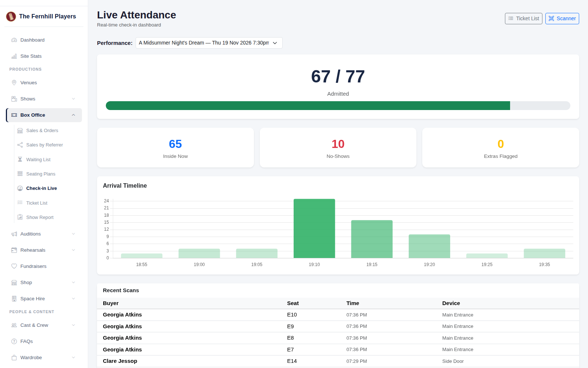
Task: Click the Space Hire building icon
Action: (x=14, y=299)
